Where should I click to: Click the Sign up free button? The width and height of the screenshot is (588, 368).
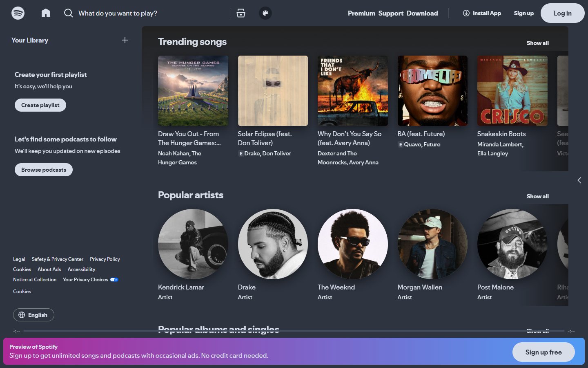(543, 352)
